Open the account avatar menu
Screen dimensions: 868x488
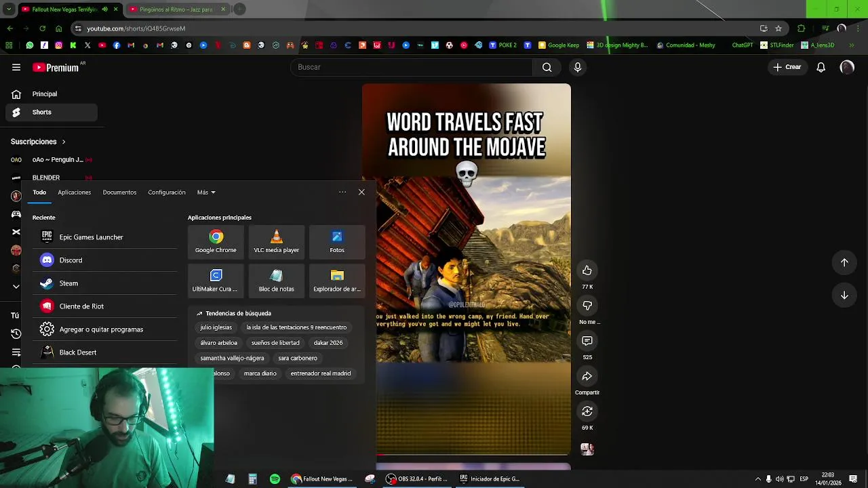pyautogui.click(x=847, y=67)
